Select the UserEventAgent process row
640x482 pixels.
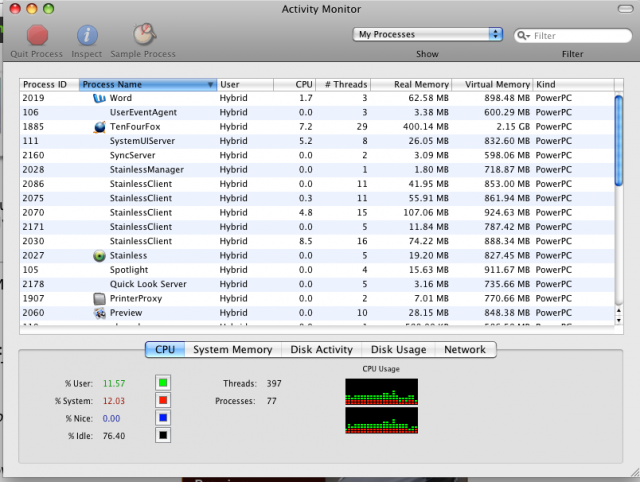coord(317,112)
